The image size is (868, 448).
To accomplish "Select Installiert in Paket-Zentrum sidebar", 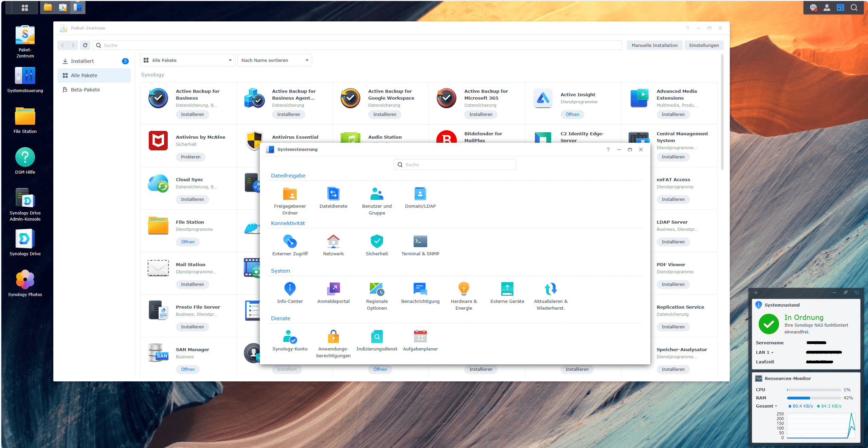I will pyautogui.click(x=94, y=61).
